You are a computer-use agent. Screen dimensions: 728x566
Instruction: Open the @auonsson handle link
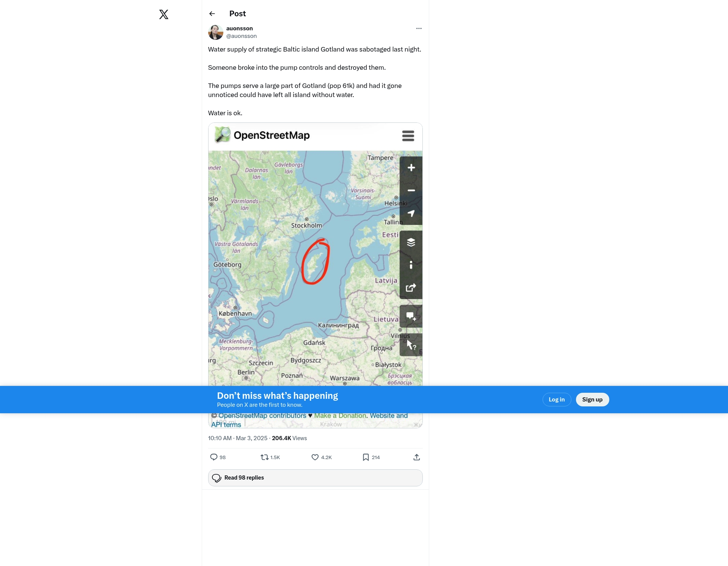[x=242, y=36]
